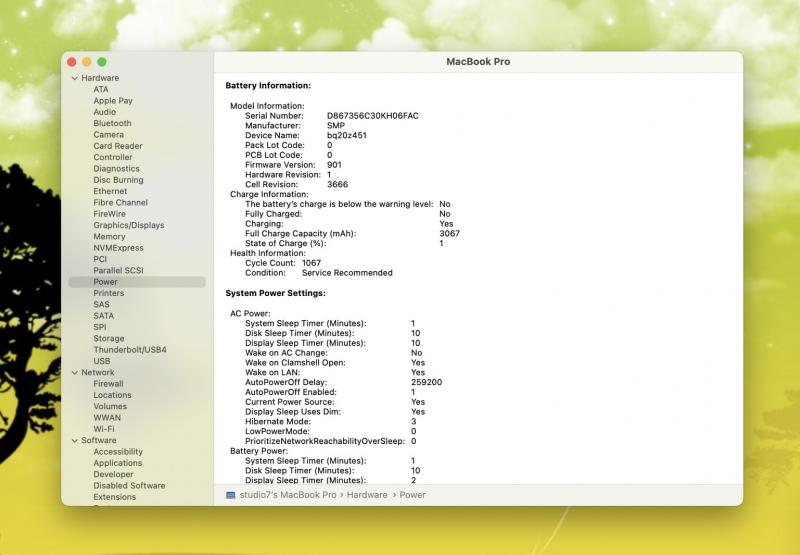Select USB in the sidebar

[102, 361]
